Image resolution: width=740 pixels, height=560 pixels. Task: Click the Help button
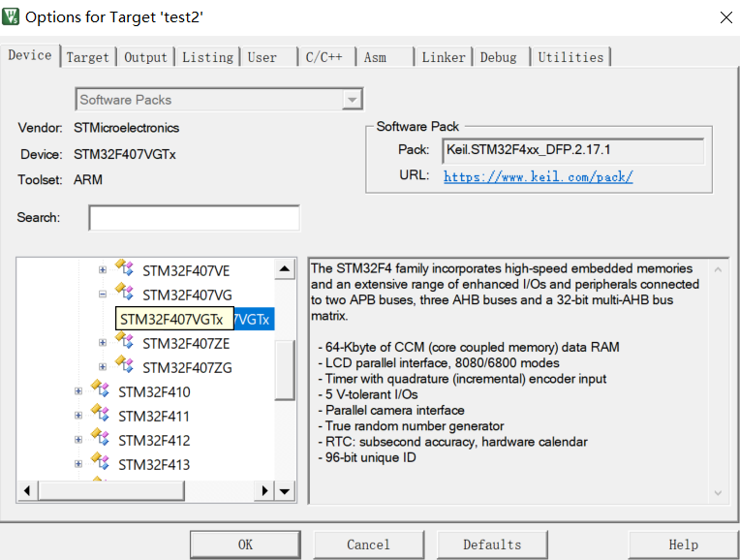pyautogui.click(x=684, y=544)
